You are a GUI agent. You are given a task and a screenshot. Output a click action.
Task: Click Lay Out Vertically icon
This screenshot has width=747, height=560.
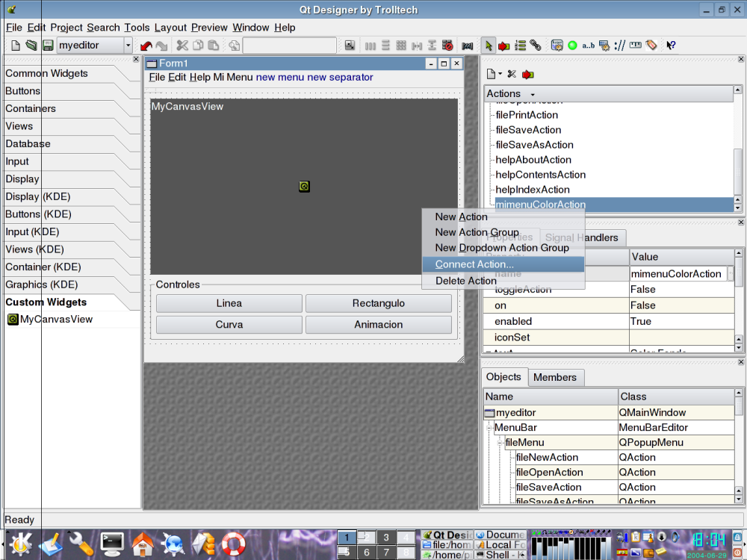[386, 46]
